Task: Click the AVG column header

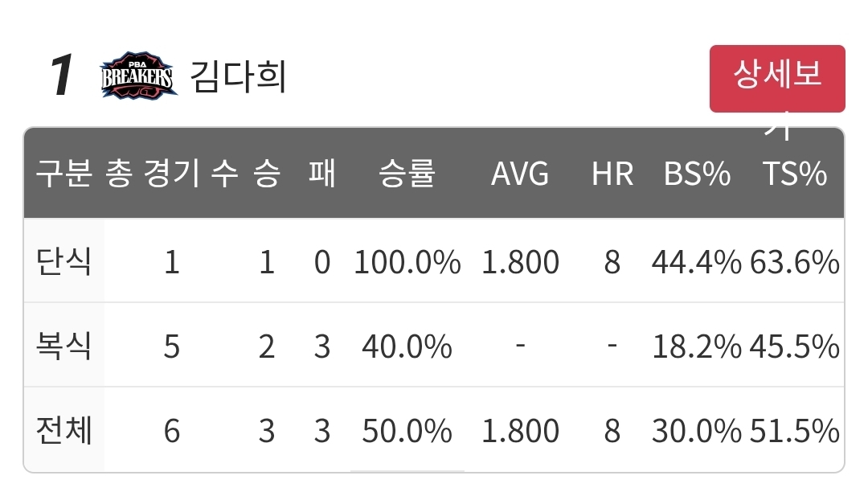Action: pyautogui.click(x=520, y=174)
